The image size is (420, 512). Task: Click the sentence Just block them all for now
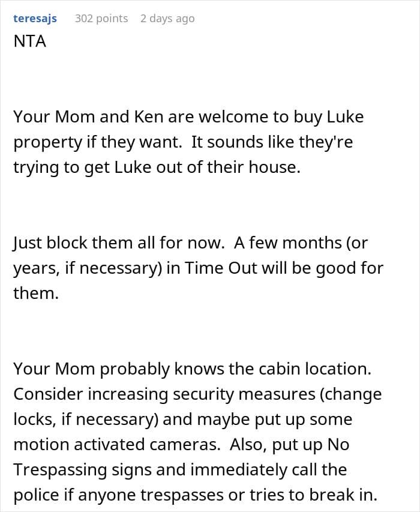click(119, 243)
